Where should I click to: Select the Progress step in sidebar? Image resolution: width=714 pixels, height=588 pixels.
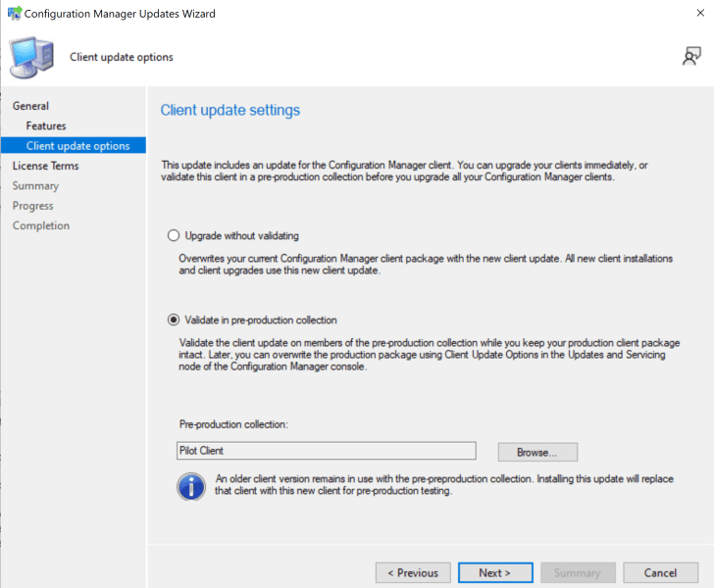pyautogui.click(x=32, y=206)
